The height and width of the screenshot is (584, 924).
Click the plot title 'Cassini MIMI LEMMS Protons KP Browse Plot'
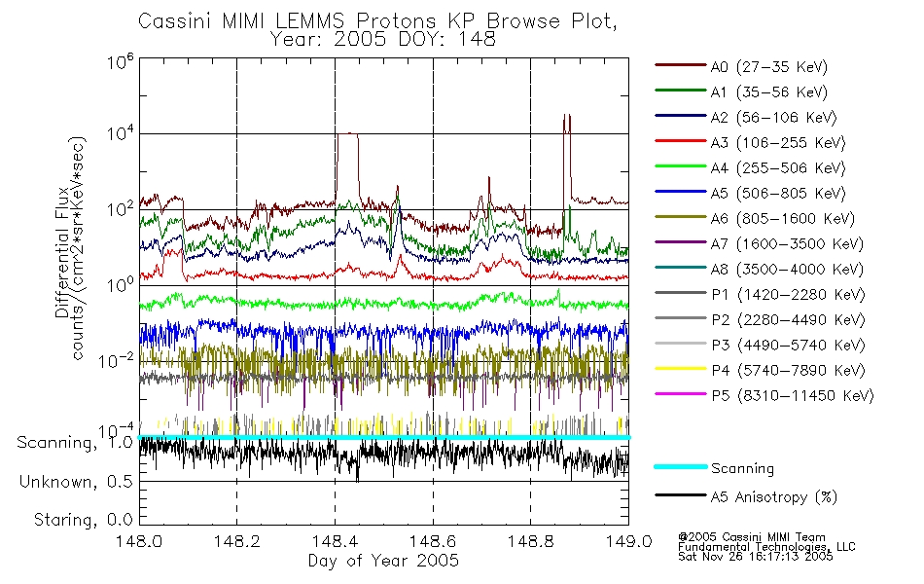tap(377, 21)
